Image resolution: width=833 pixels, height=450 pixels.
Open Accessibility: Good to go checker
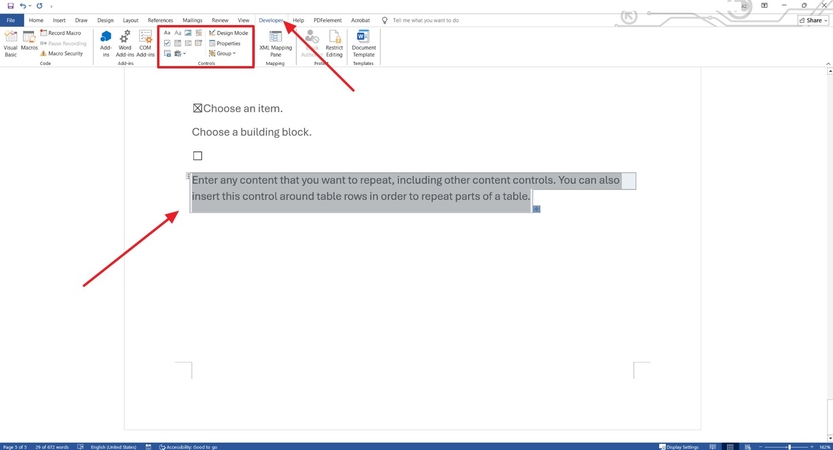(x=188, y=447)
